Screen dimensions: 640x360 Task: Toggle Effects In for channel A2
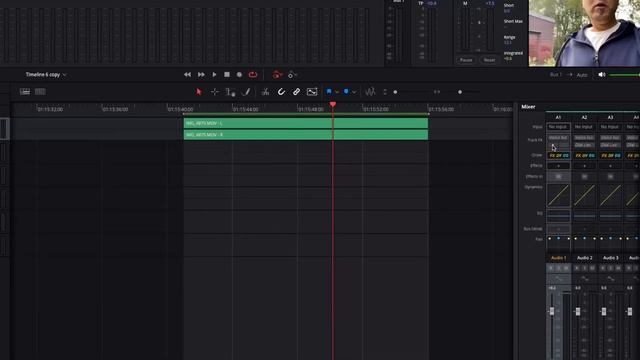click(x=584, y=177)
